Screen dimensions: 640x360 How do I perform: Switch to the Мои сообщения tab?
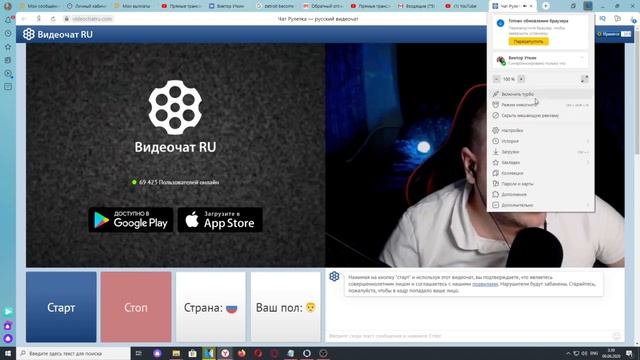40,6
